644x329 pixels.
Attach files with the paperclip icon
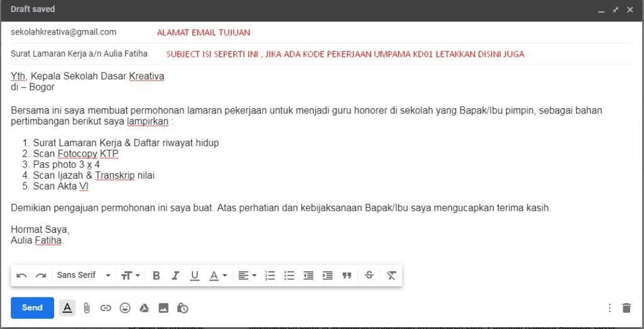(x=87, y=308)
